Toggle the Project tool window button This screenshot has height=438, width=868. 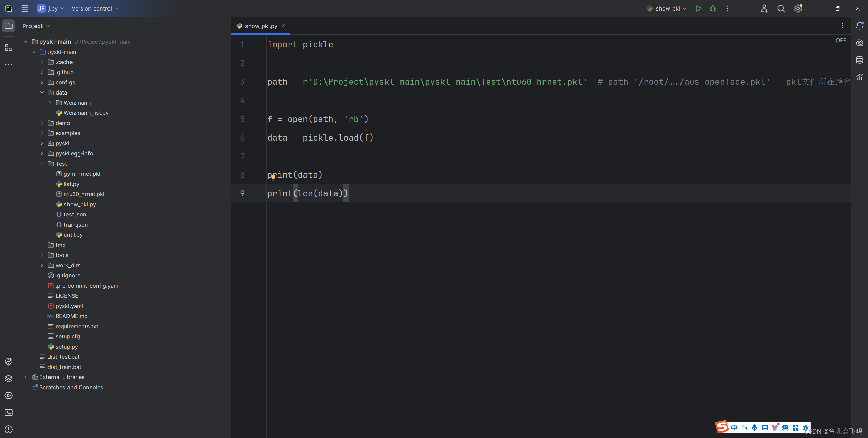tap(8, 26)
